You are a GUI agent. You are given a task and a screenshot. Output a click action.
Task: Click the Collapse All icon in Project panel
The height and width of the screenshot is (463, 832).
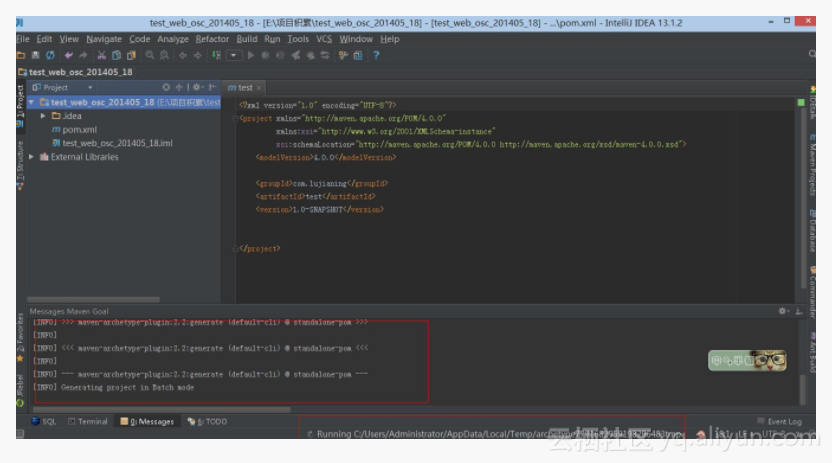[179, 87]
